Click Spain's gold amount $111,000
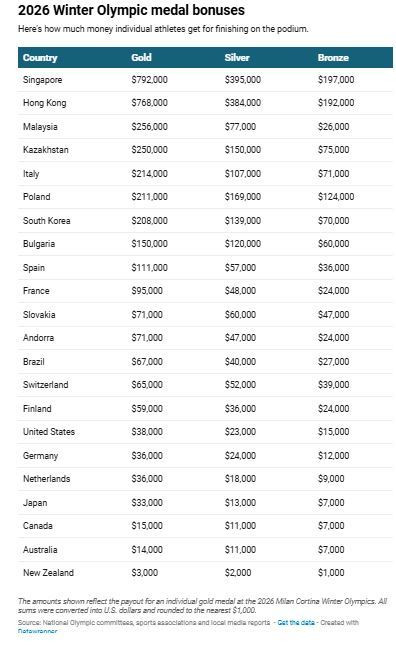396x645 pixels. tap(149, 267)
